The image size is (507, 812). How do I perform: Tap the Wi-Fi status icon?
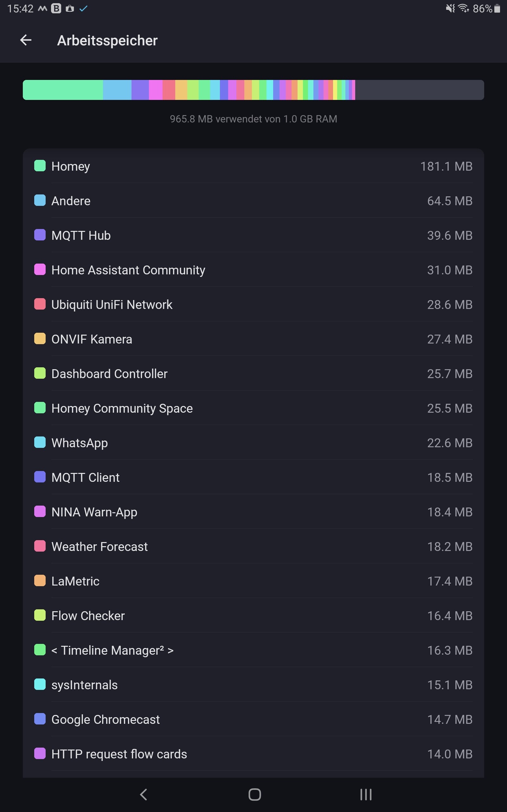(463, 8)
